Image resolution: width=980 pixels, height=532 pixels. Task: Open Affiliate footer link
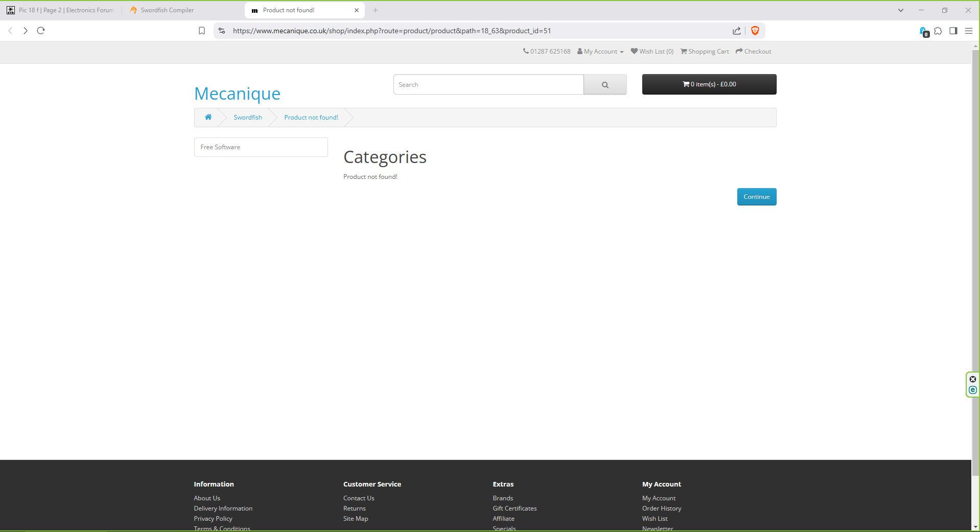point(503,519)
